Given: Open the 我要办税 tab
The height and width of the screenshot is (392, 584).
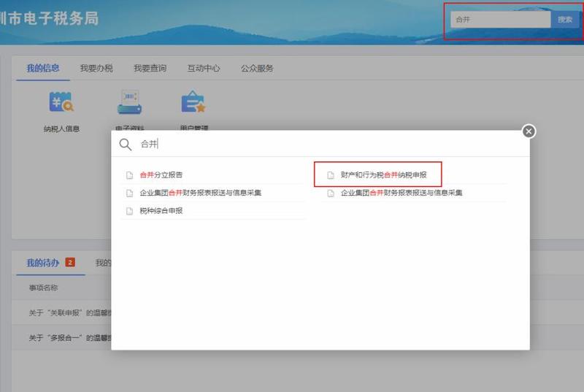Looking at the screenshot, I should tap(96, 69).
